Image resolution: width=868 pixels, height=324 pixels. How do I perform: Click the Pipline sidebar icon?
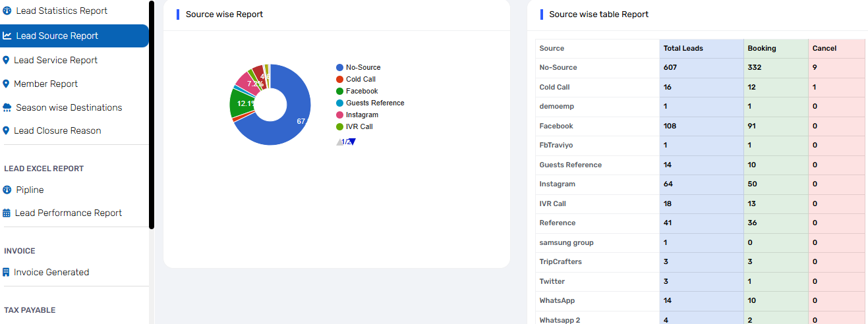[x=7, y=190]
